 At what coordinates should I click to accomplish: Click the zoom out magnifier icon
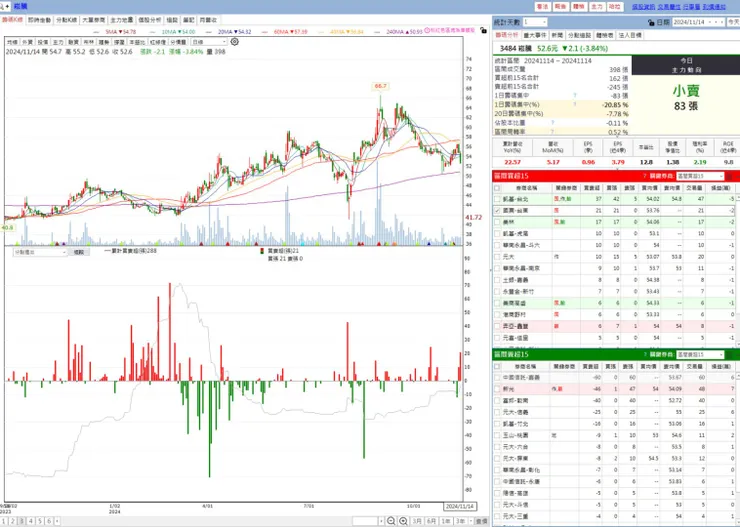click(391, 521)
